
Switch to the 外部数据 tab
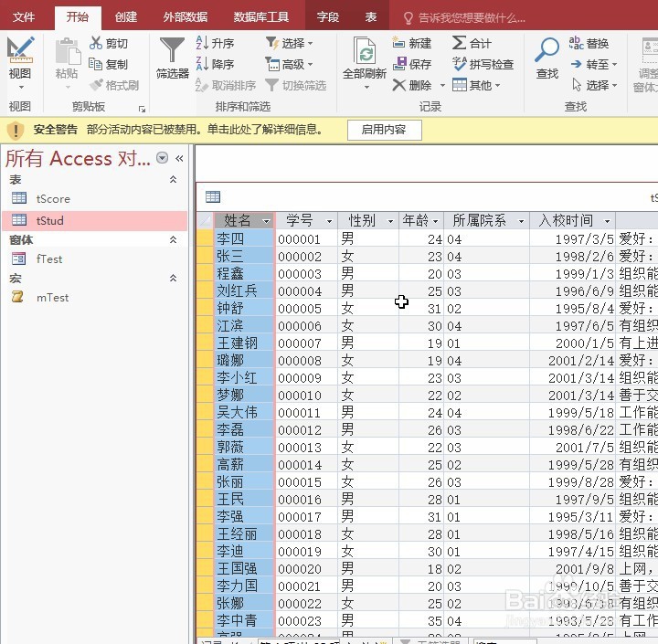pyautogui.click(x=186, y=17)
